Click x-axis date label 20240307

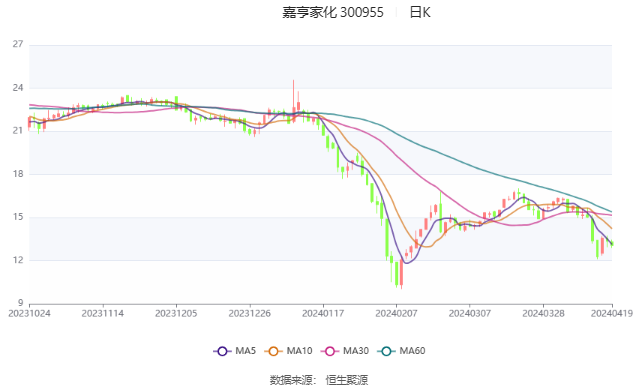[x=470, y=313]
